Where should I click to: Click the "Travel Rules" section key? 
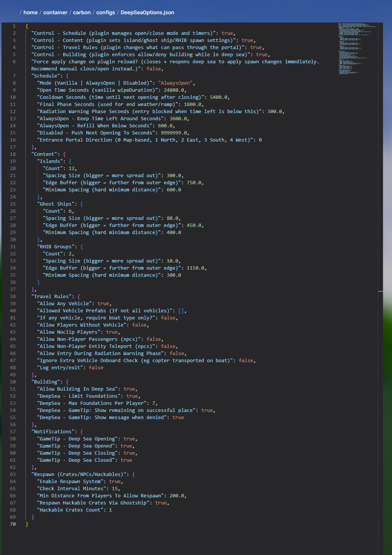[x=51, y=297]
